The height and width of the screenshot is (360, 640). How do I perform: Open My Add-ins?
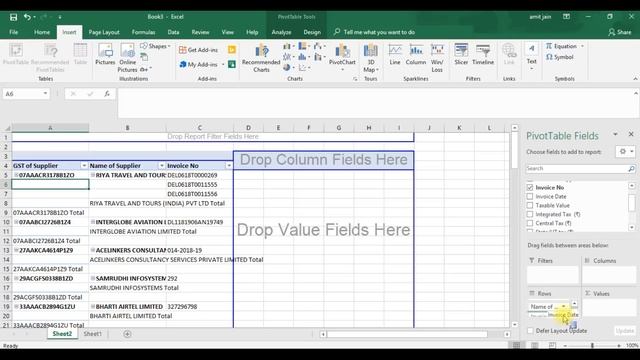tap(202, 64)
